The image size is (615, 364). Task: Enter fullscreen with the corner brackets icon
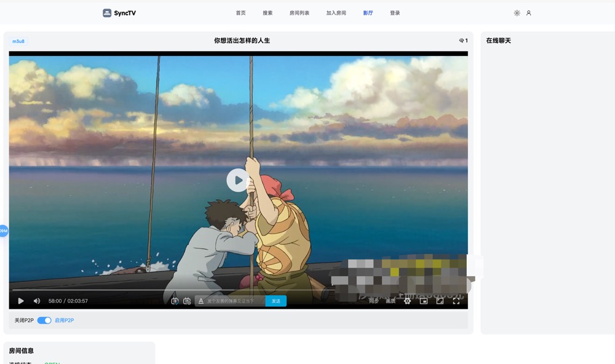pos(456,301)
